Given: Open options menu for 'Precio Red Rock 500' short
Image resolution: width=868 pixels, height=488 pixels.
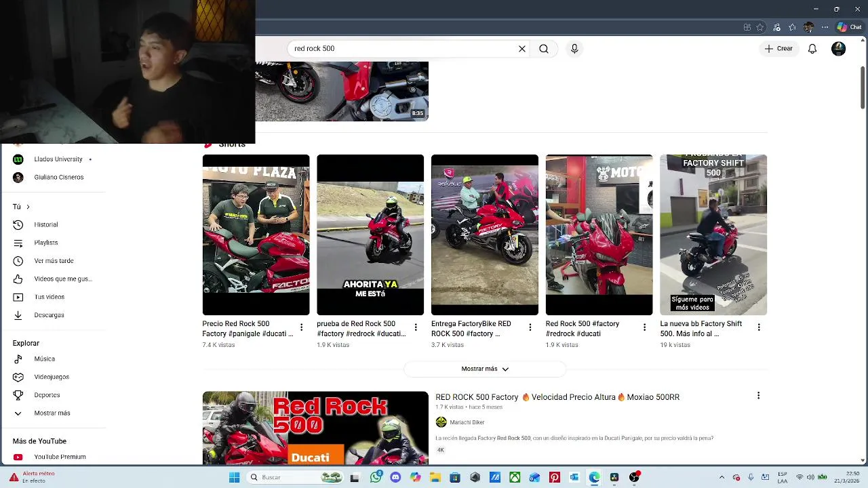Looking at the screenshot, I should [301, 327].
